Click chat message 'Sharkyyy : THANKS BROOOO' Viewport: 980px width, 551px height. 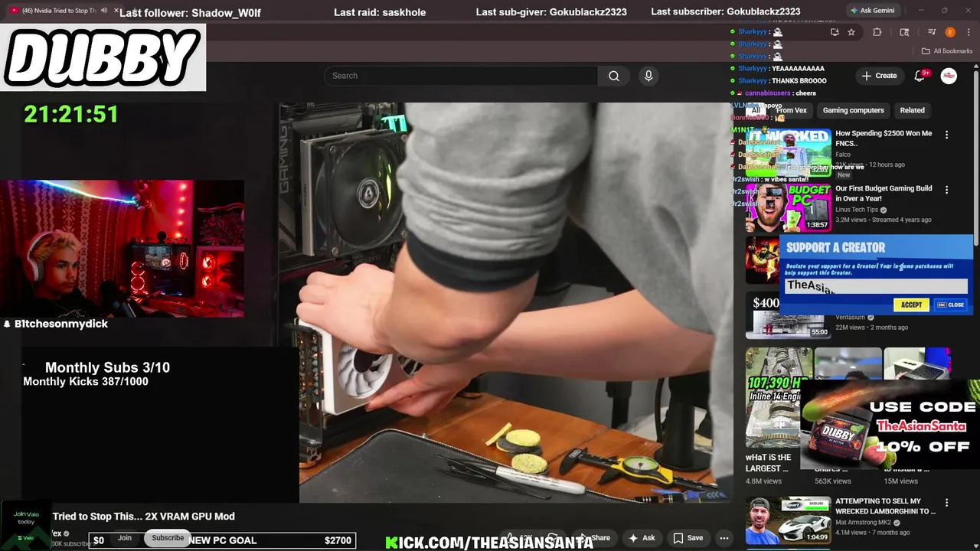(779, 80)
